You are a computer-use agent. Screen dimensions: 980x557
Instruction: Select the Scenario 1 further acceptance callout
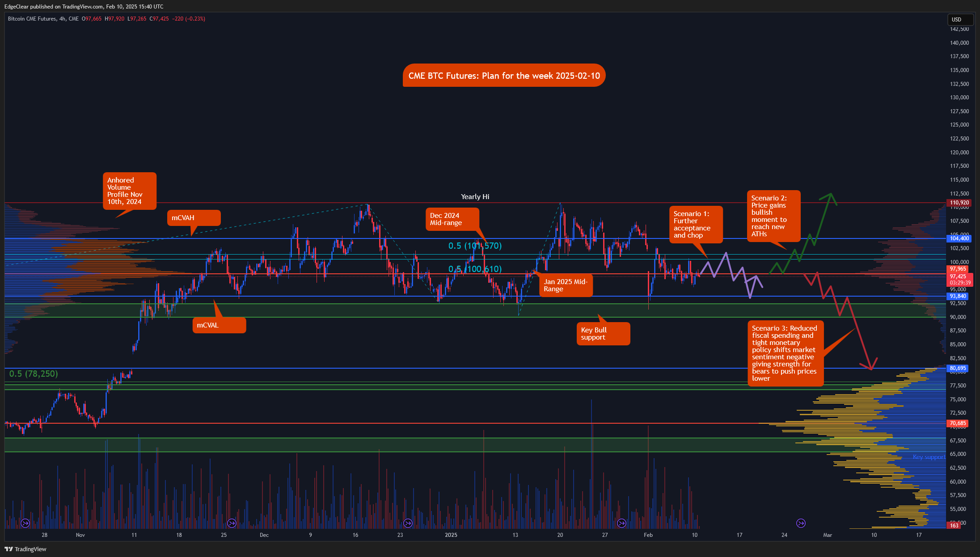(696, 225)
